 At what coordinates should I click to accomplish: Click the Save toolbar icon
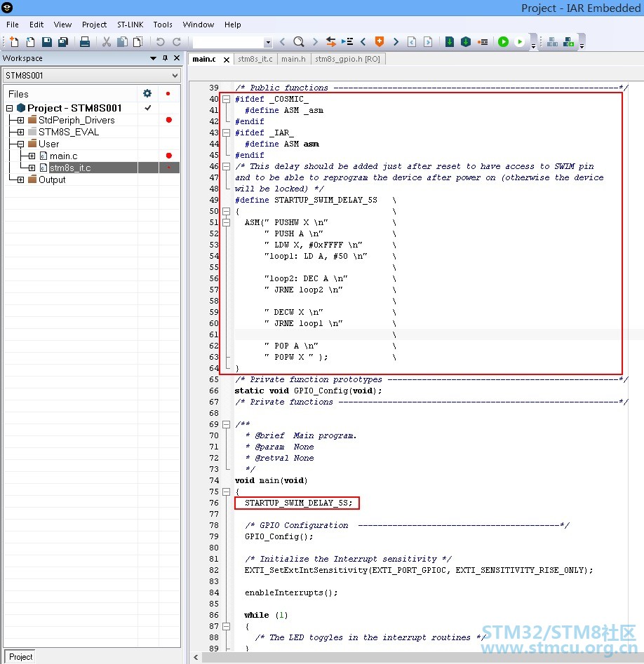(x=46, y=41)
